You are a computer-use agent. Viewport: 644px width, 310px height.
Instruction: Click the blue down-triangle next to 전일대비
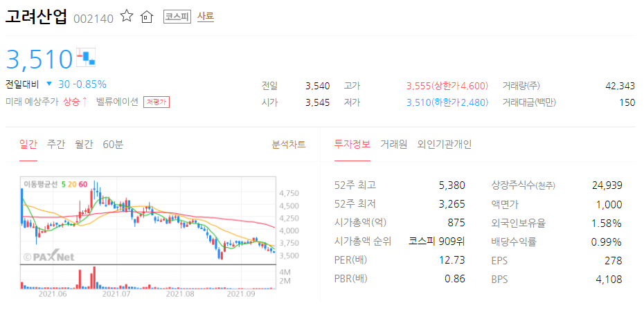tap(49, 84)
